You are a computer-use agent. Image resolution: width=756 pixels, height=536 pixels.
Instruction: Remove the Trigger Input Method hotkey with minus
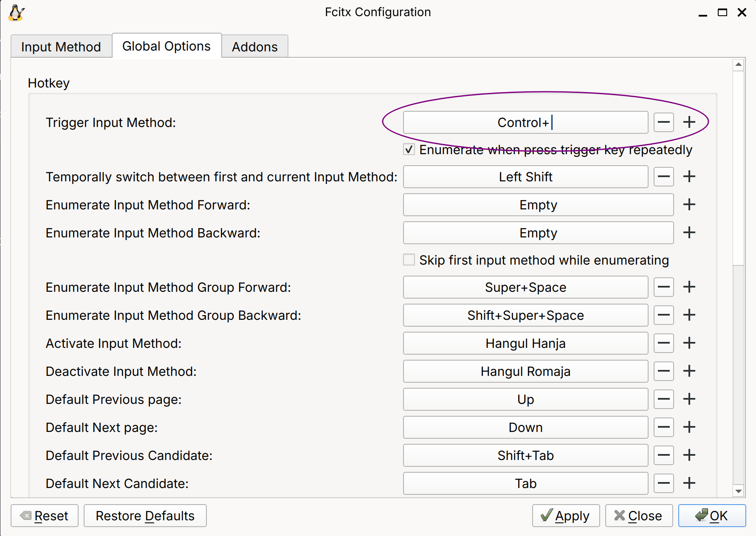[x=664, y=122]
